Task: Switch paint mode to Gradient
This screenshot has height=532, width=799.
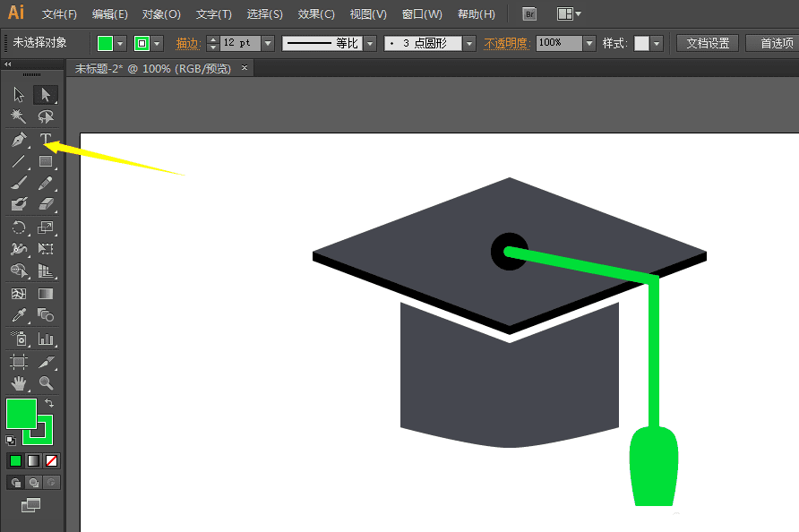Action: coord(34,460)
